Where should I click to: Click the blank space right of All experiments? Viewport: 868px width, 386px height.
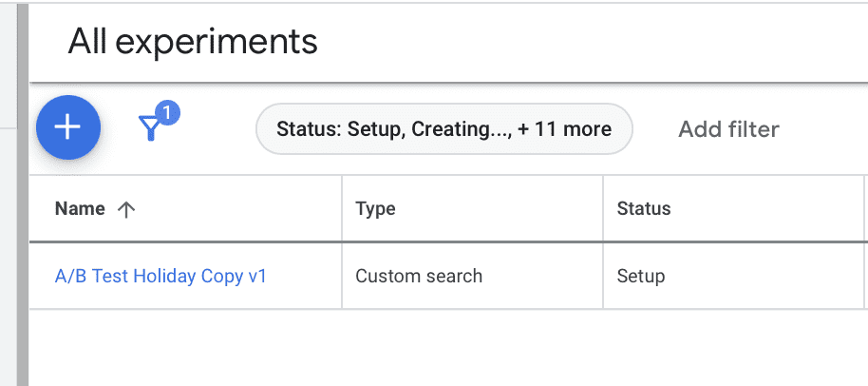589,42
